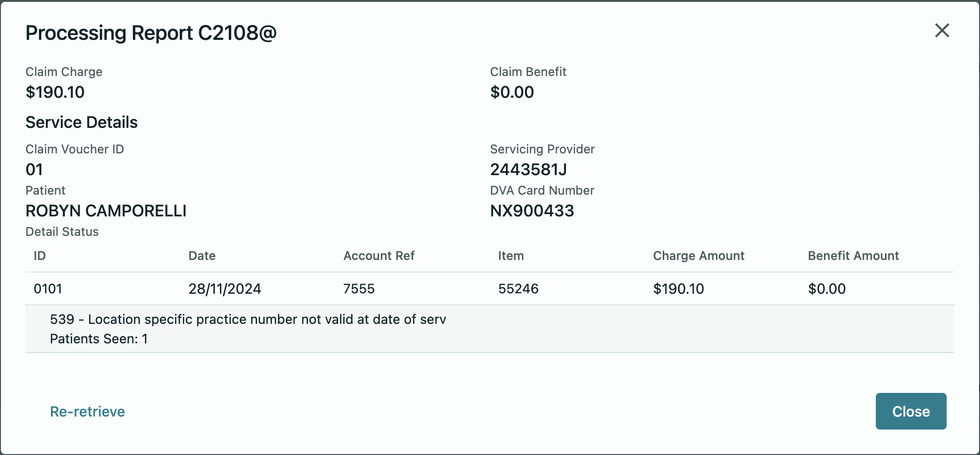This screenshot has width=980, height=455.
Task: Click the Re-retrieve link
Action: pyautogui.click(x=88, y=411)
